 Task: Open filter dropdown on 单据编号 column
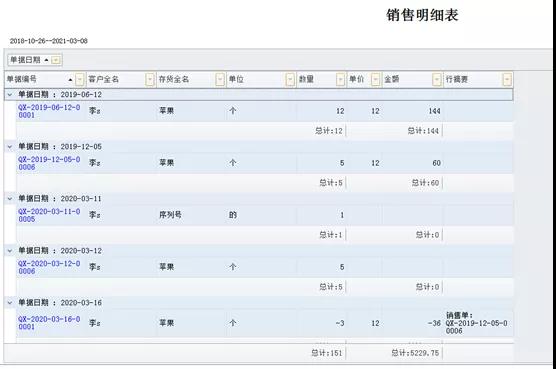(x=80, y=79)
